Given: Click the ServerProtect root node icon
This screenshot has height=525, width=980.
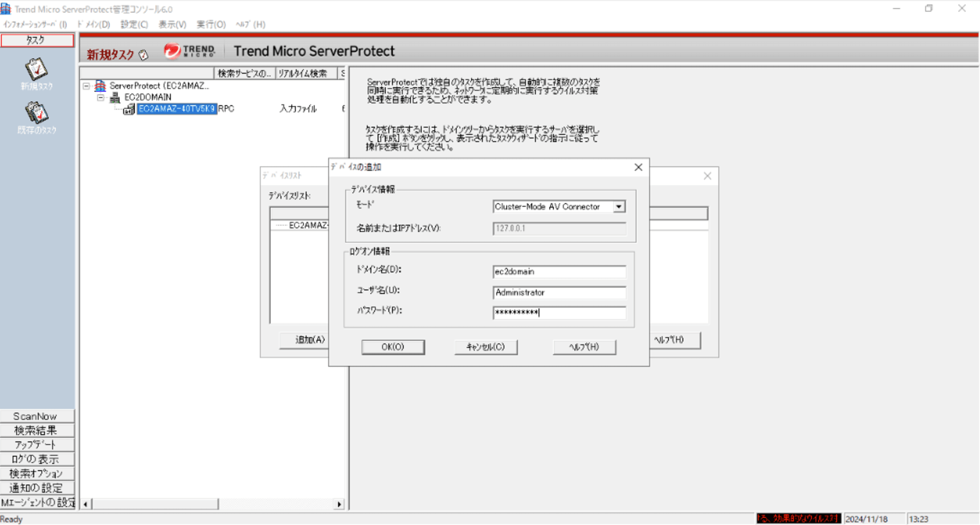Looking at the screenshot, I should click(100, 86).
